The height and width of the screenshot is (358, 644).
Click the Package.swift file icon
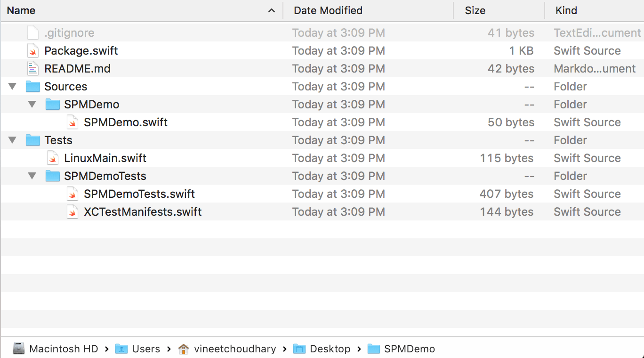coord(32,51)
